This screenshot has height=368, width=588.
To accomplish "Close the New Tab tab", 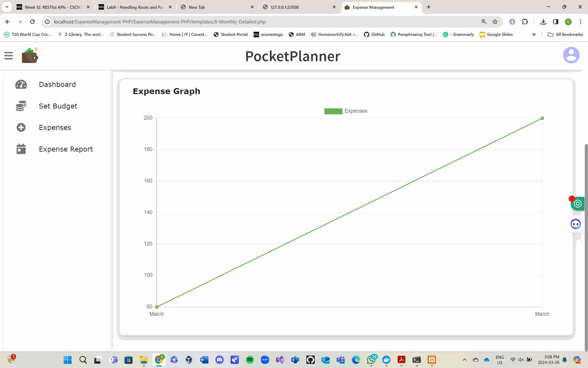I will tap(252, 7).
